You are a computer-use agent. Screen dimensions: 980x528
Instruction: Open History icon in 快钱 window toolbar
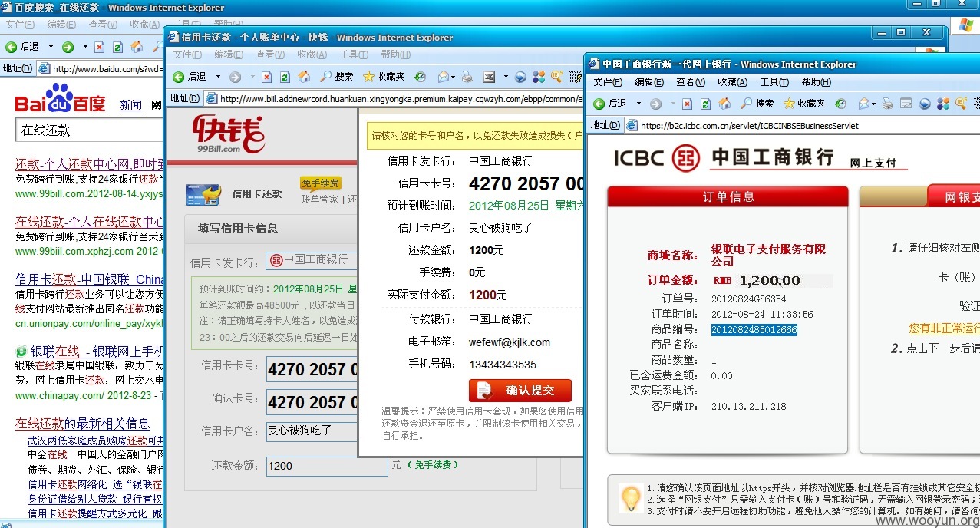point(421,77)
